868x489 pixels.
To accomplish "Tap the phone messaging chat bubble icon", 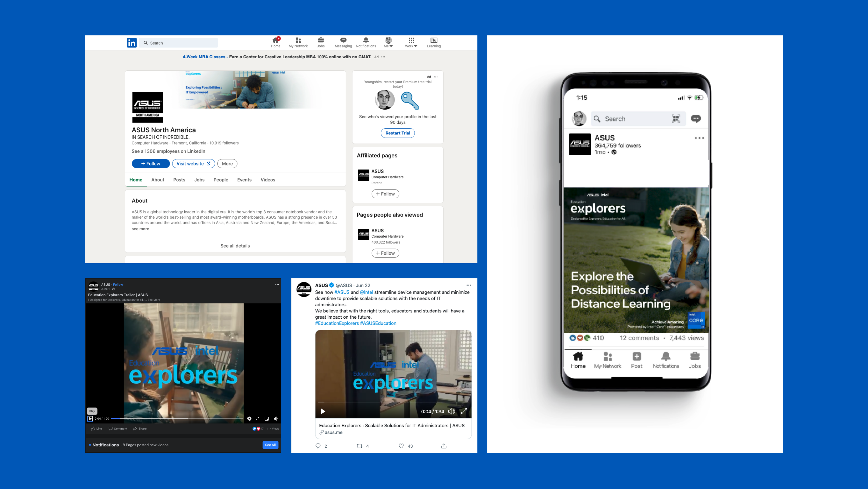I will (696, 119).
